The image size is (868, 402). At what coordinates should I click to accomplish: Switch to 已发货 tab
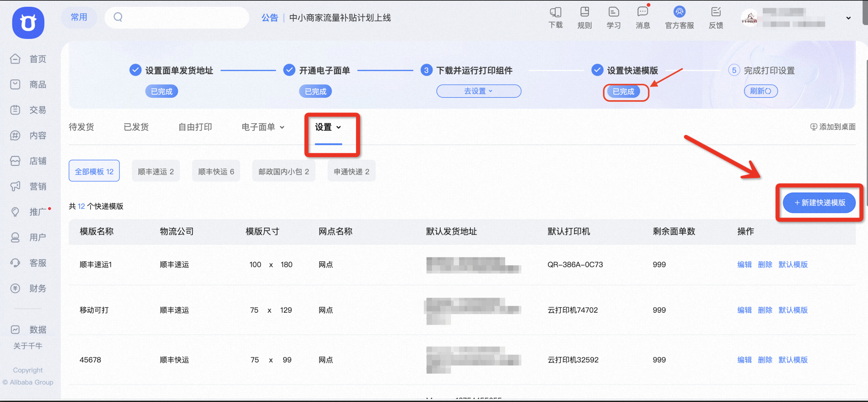click(136, 127)
